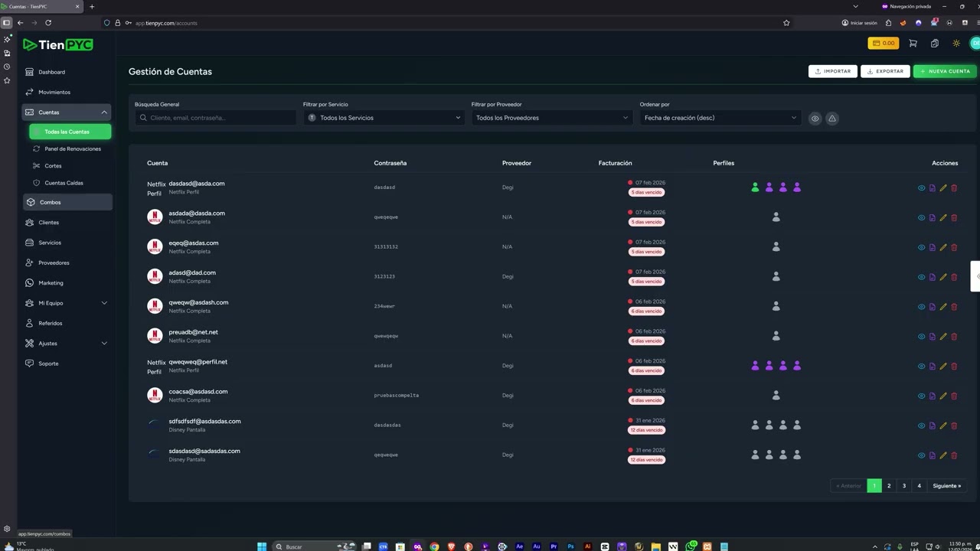Image resolution: width=980 pixels, height=551 pixels.
Task: Edit the qweqw@asdash.com account with pencil icon
Action: click(943, 307)
